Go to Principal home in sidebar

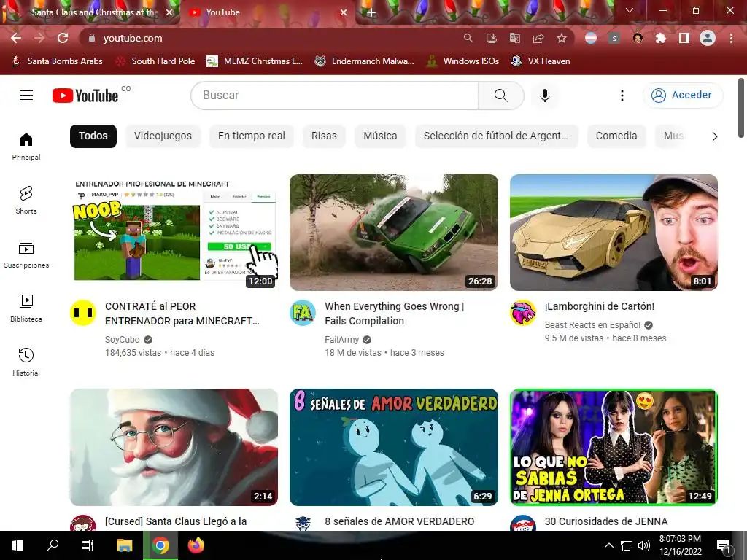tap(26, 146)
